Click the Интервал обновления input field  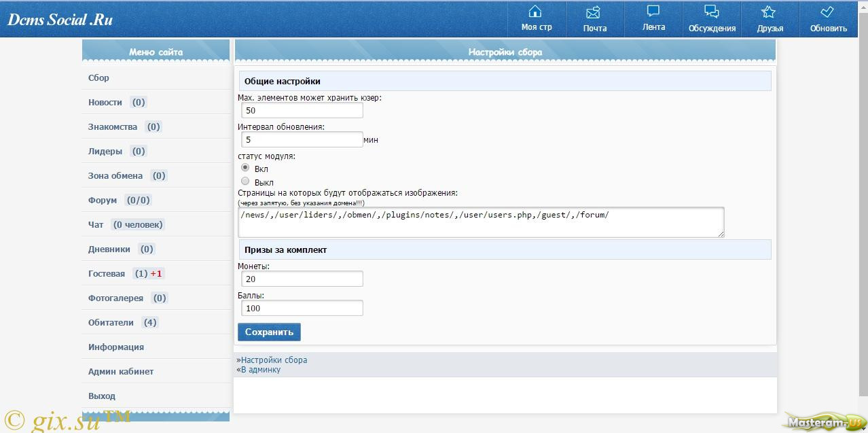pyautogui.click(x=302, y=139)
